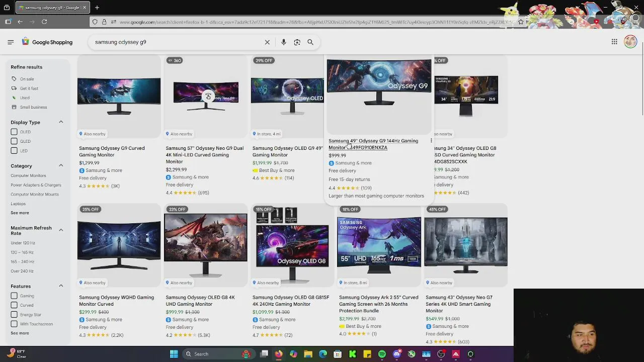Viewport: 644px width, 362px height.
Task: Enable the OLED display type checkbox
Action: [x=14, y=132]
